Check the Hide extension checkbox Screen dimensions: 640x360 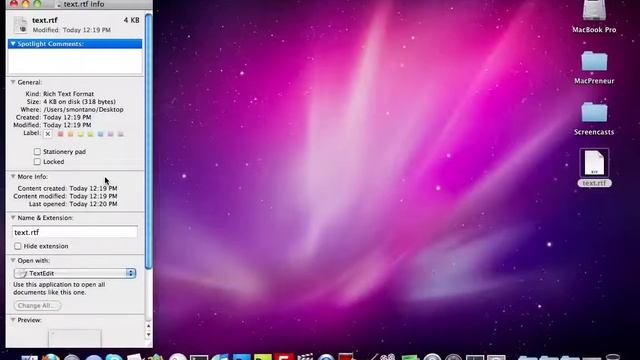tap(18, 246)
